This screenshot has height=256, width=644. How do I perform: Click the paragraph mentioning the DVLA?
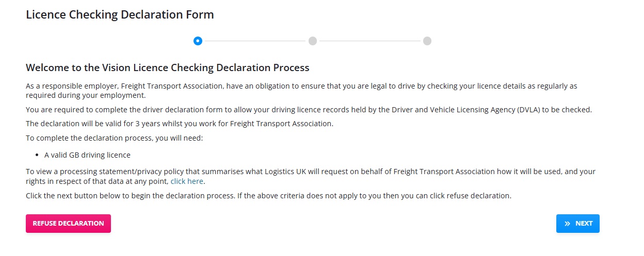309,110
